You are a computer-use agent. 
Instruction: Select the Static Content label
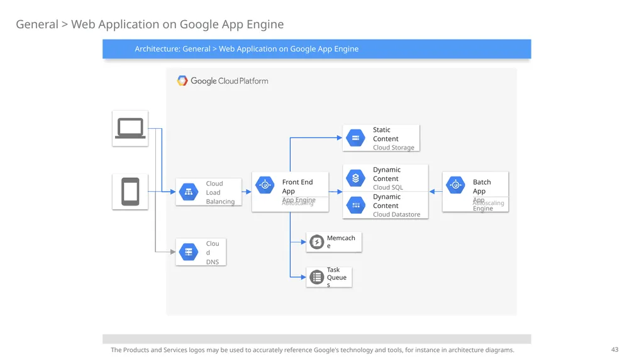(386, 134)
